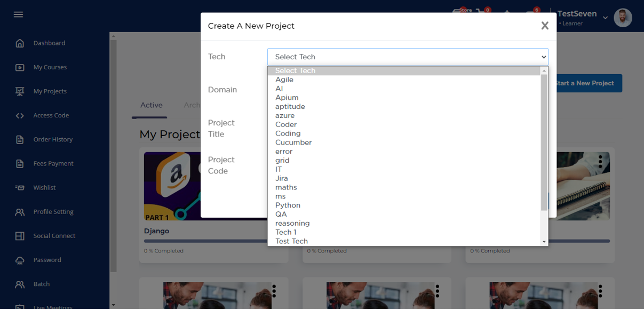644x309 pixels.
Task: Close the Create A New Project dialog
Action: (544, 26)
